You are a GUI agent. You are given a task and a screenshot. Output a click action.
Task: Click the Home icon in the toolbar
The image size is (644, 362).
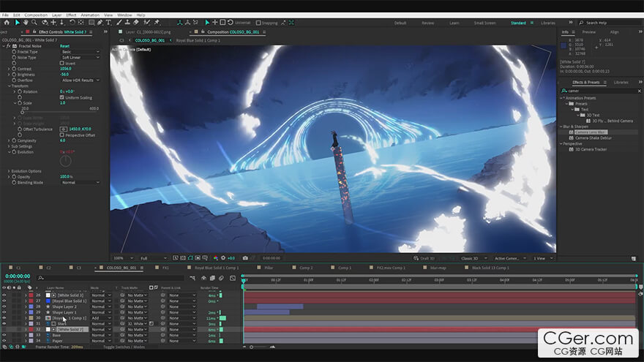[x=7, y=23]
